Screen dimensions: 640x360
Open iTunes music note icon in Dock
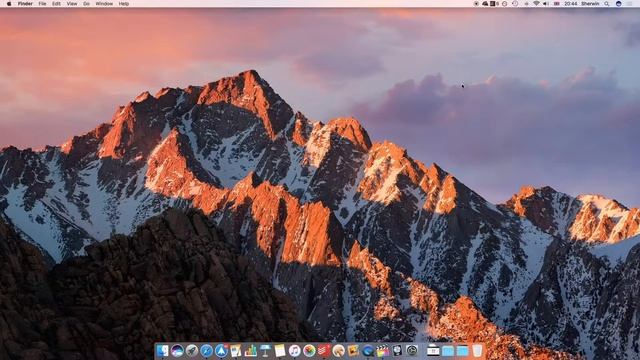(x=295, y=351)
